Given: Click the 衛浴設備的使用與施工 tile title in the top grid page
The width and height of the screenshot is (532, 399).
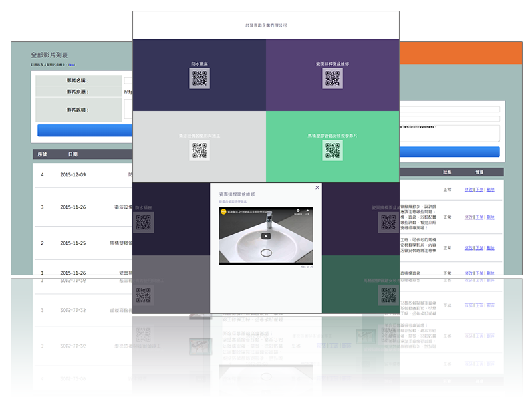Looking at the screenshot, I should pos(199,136).
